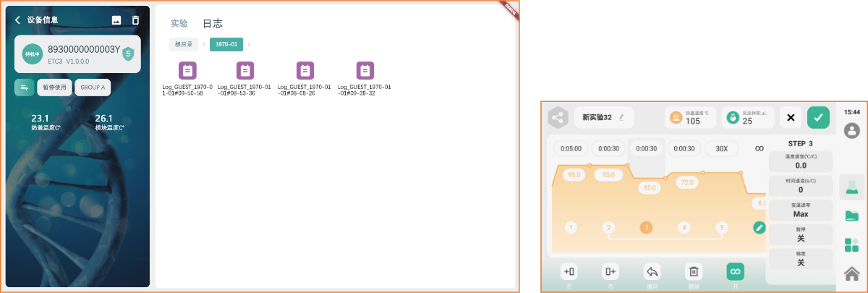Go to home via house icon

851,273
